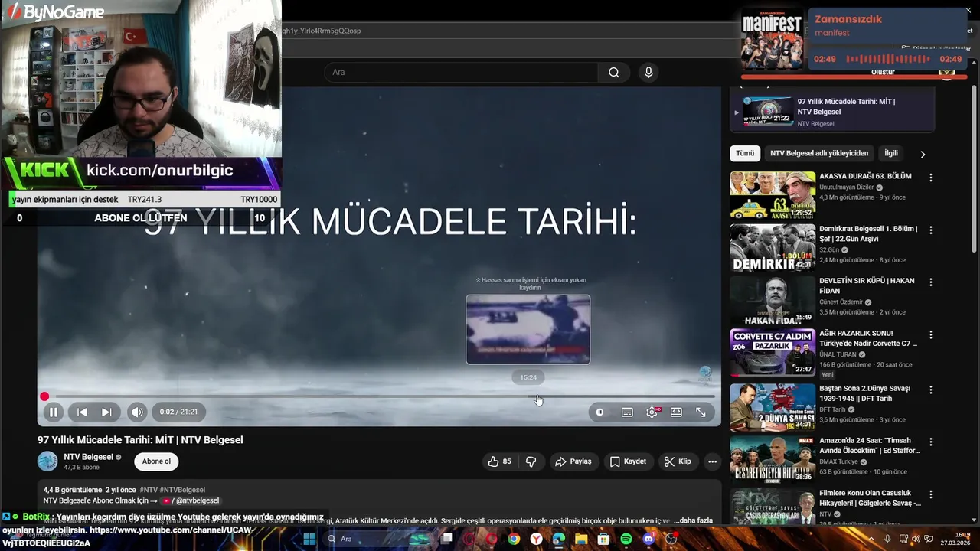Toggle subtitles/captions button
Viewport: 980px width, 551px height.
tap(627, 412)
